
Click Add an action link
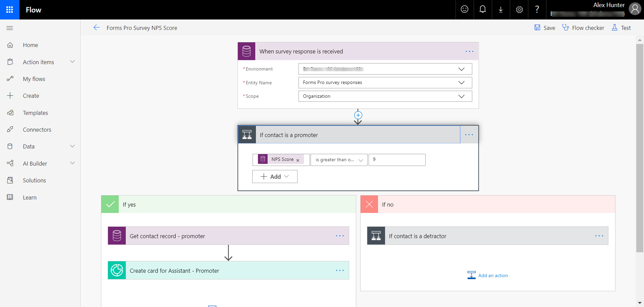(x=493, y=275)
